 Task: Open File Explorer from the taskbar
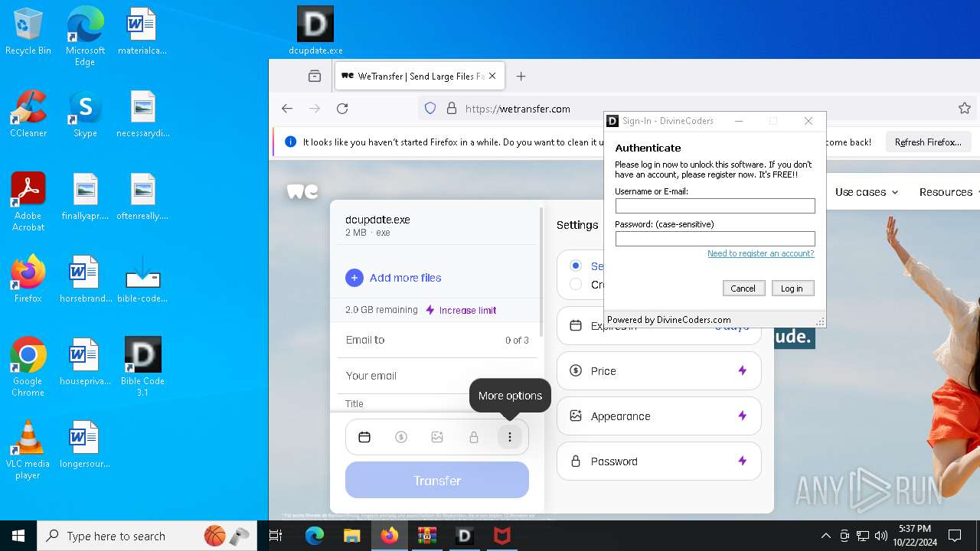point(351,536)
